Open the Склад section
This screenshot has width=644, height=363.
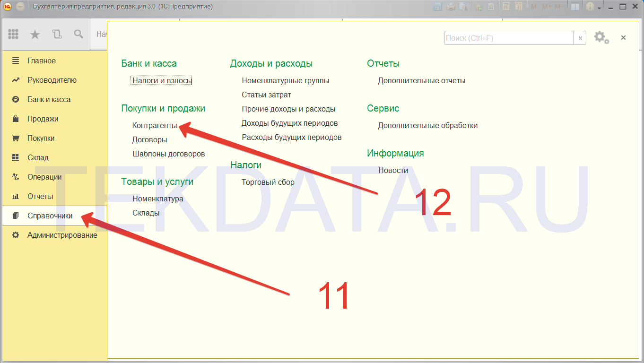(54, 157)
